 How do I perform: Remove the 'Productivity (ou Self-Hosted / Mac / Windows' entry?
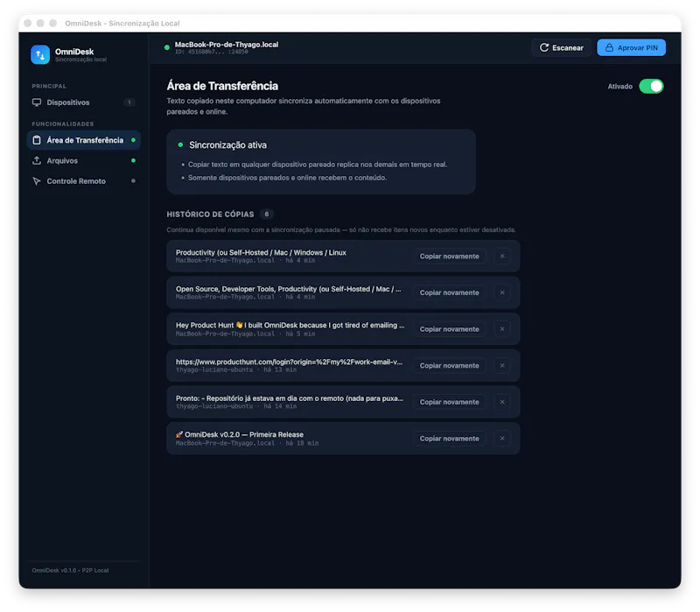(x=502, y=256)
